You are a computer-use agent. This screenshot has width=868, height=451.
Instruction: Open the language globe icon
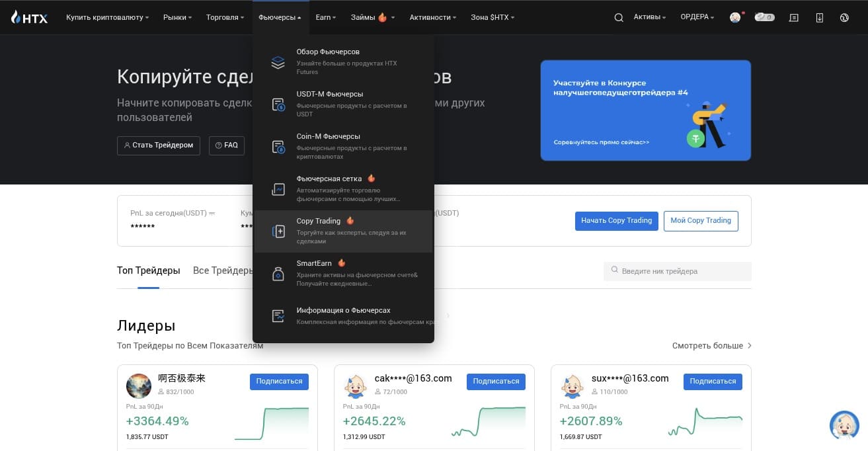844,18
